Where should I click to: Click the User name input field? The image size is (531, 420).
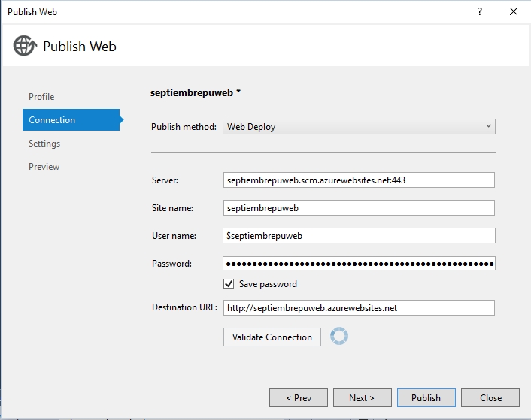point(359,236)
